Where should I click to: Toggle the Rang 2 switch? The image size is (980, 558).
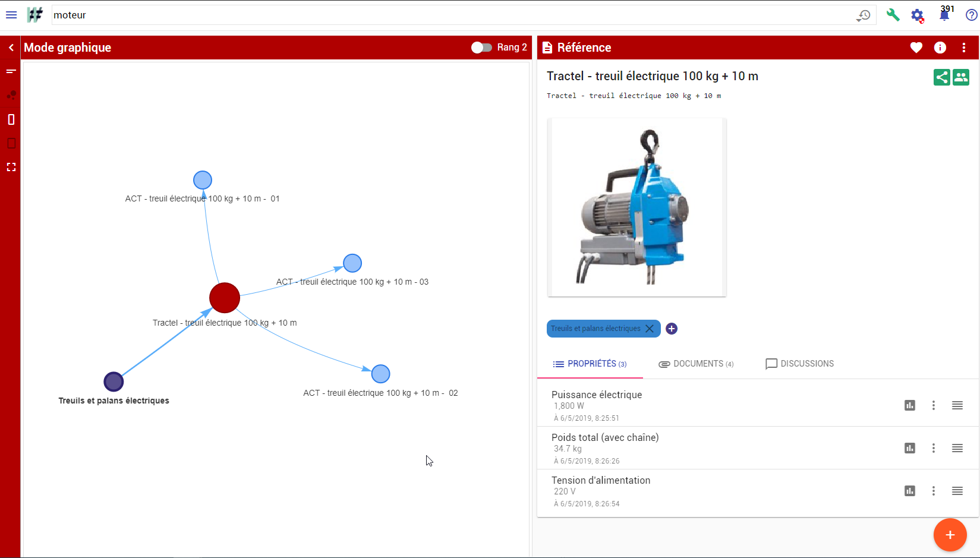[482, 48]
